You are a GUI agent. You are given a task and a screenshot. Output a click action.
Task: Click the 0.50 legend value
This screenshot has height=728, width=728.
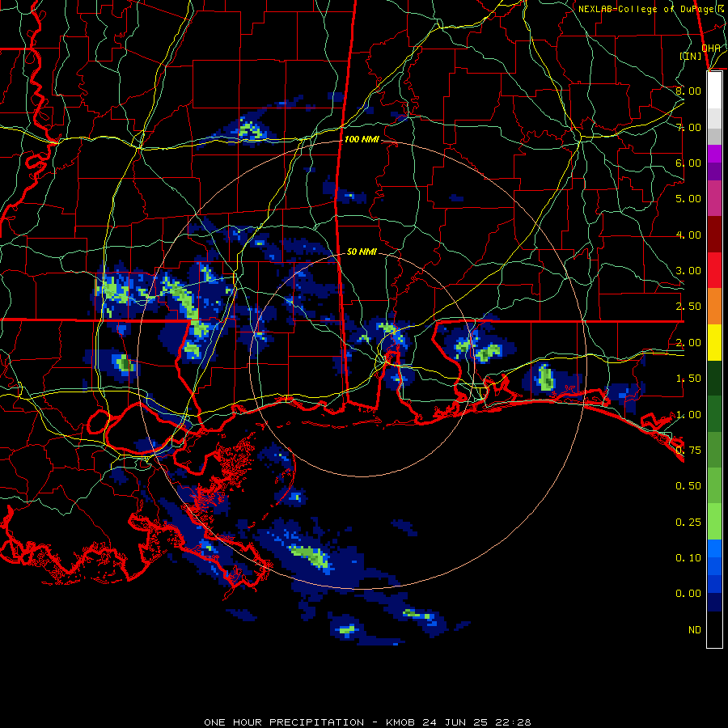688,486
